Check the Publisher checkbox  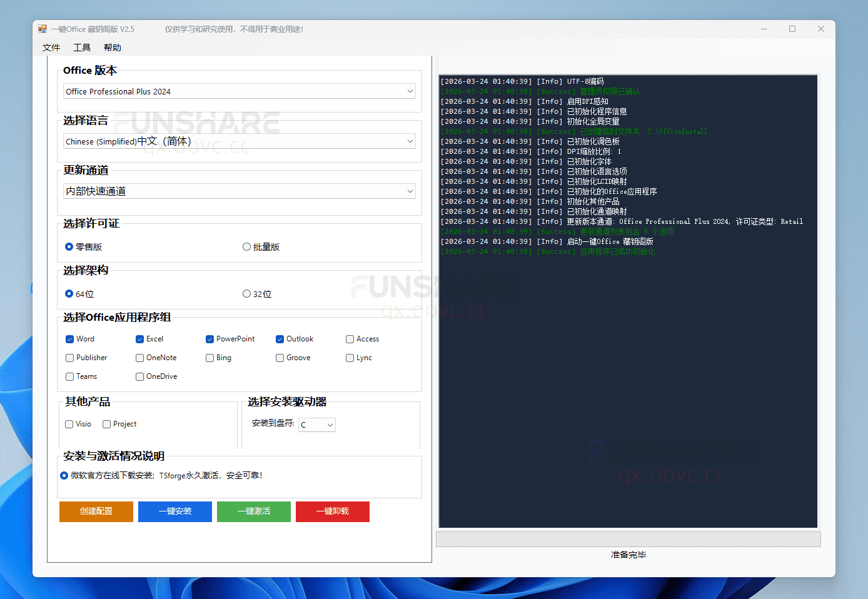pos(69,358)
